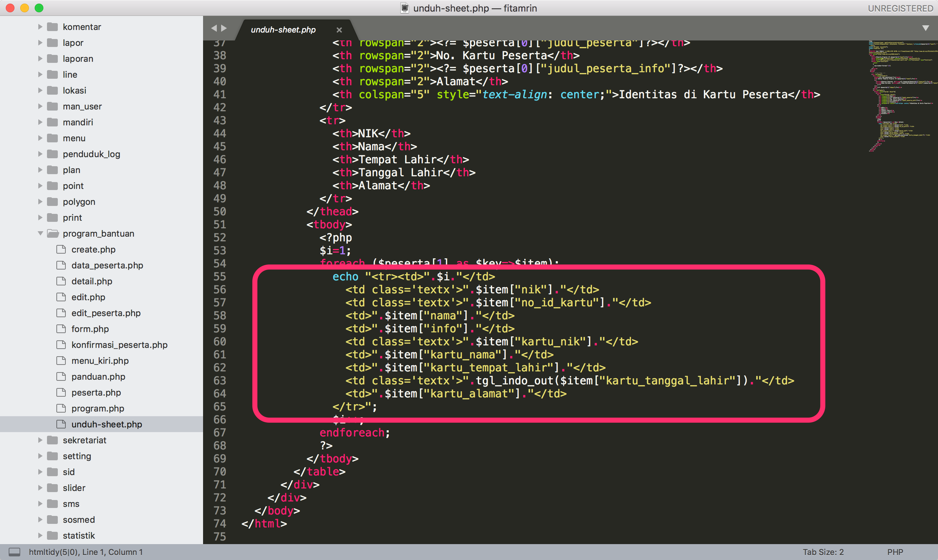Toggle the overflow chevron at top right
Image resolution: width=938 pixels, height=560 pixels.
click(925, 28)
